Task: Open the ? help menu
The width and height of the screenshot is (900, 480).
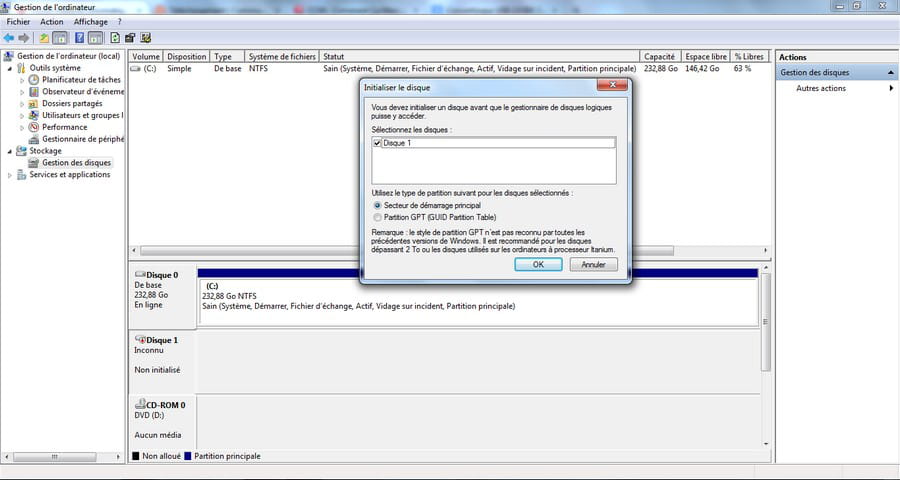Action: (x=119, y=22)
